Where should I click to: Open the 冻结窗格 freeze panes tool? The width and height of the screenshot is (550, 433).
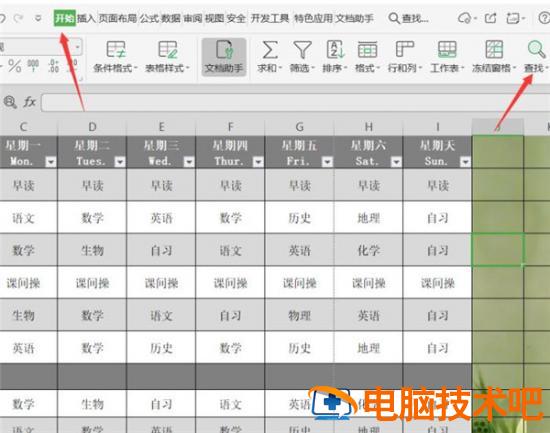[x=494, y=57]
